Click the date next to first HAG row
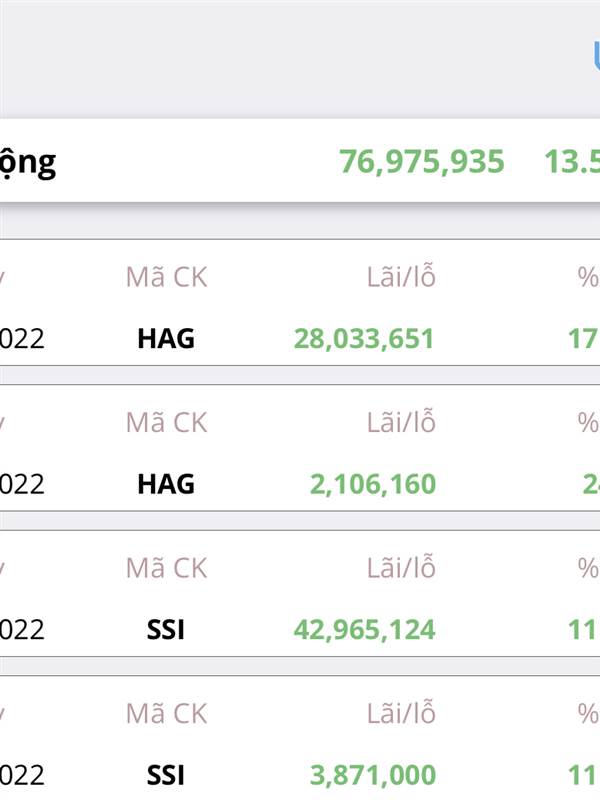Image resolution: width=600 pixels, height=800 pixels. tap(22, 339)
